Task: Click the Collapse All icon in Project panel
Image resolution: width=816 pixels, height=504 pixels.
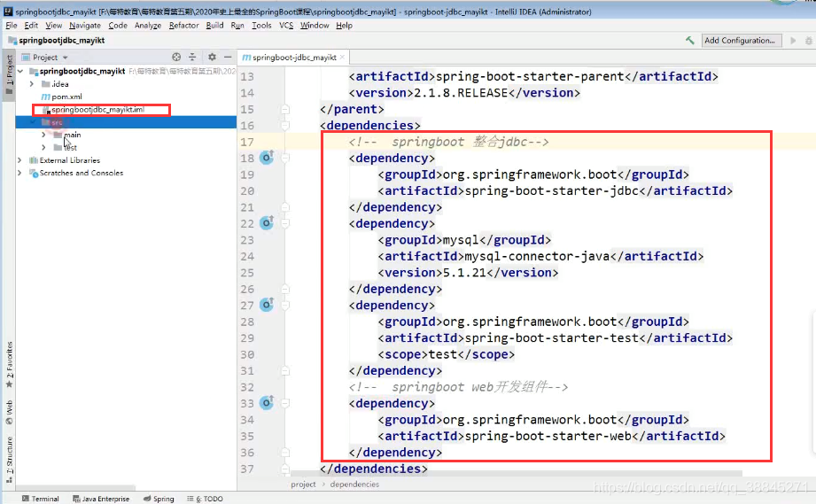Action: pyautogui.click(x=192, y=58)
